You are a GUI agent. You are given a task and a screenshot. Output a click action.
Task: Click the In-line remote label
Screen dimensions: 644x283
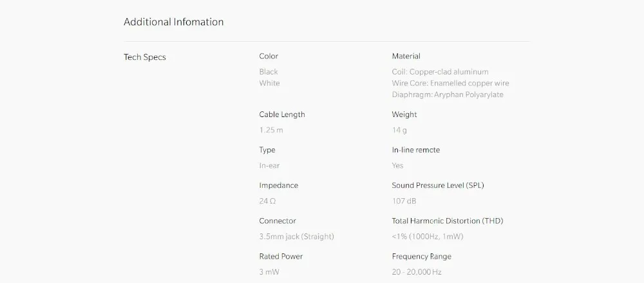coord(415,150)
